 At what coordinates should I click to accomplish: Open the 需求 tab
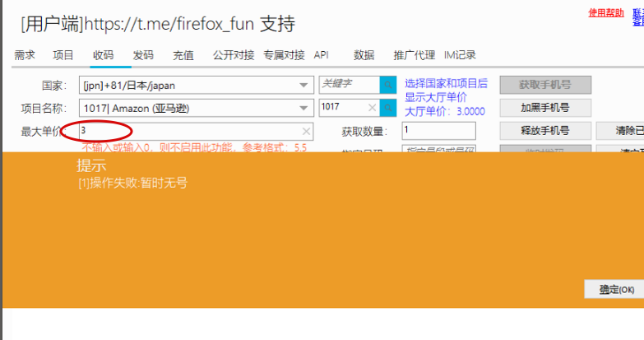click(25, 55)
